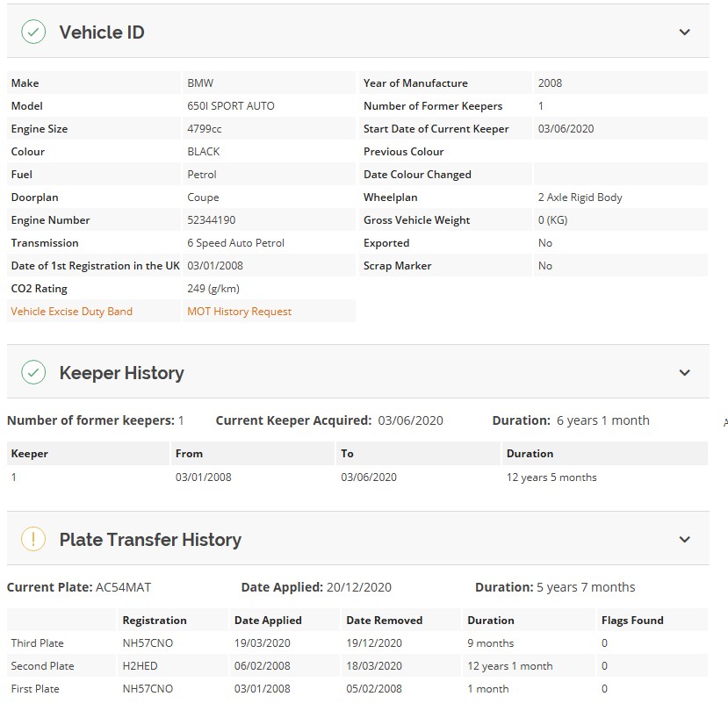Image resolution: width=728 pixels, height=725 pixels.
Task: Select the Third Plate row label
Action: coord(37,643)
